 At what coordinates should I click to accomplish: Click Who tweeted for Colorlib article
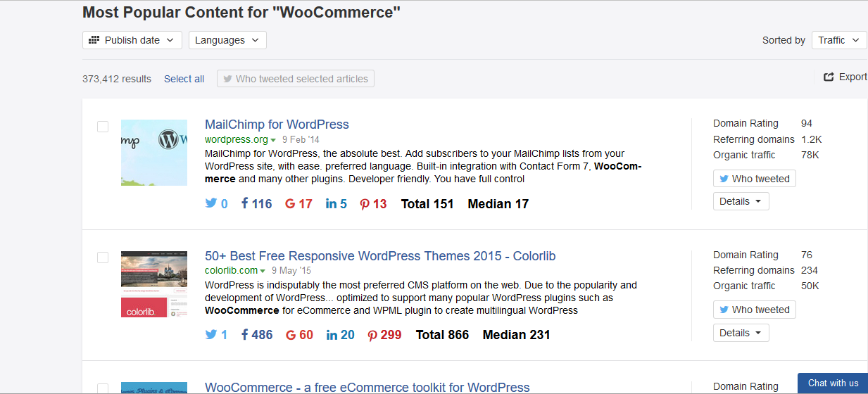click(x=754, y=310)
